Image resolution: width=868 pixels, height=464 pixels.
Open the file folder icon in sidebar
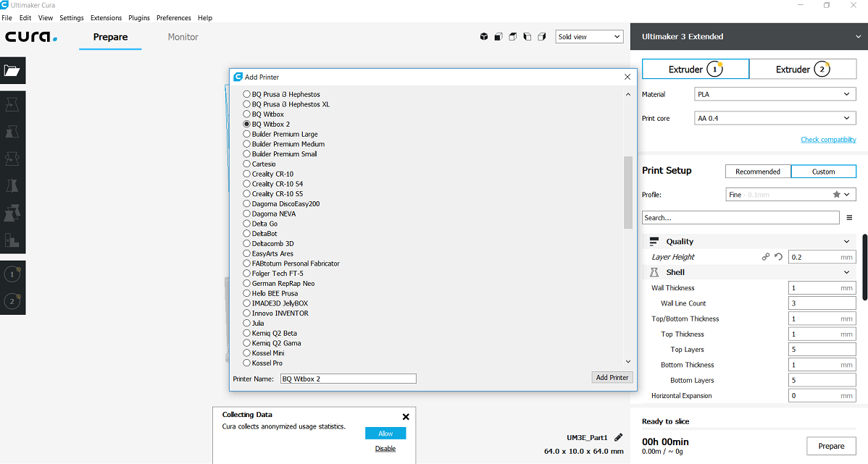(x=12, y=71)
